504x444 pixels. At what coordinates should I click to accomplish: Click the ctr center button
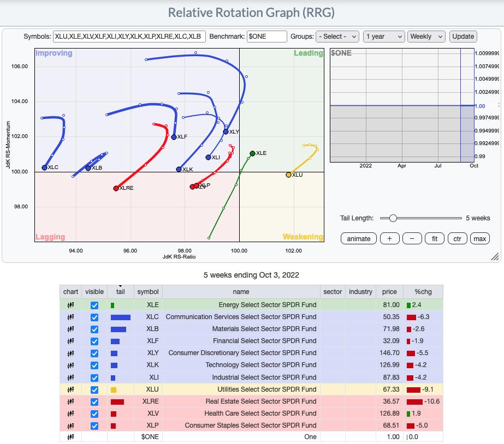(x=457, y=238)
